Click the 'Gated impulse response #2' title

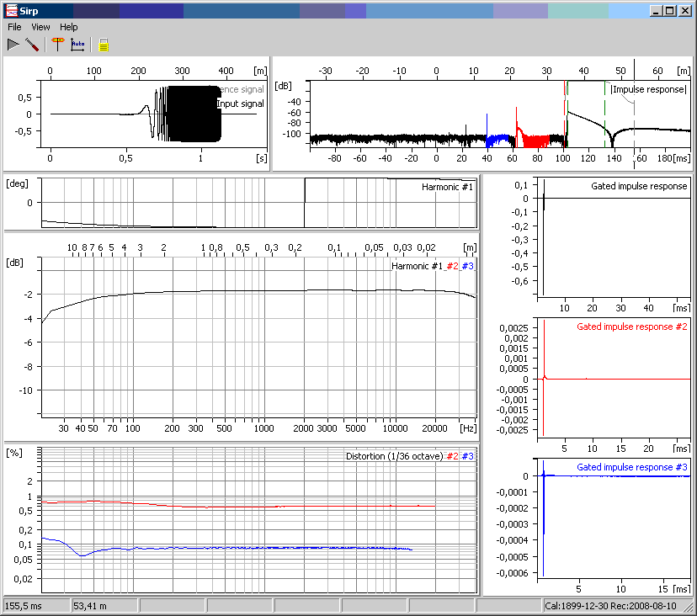click(x=631, y=327)
